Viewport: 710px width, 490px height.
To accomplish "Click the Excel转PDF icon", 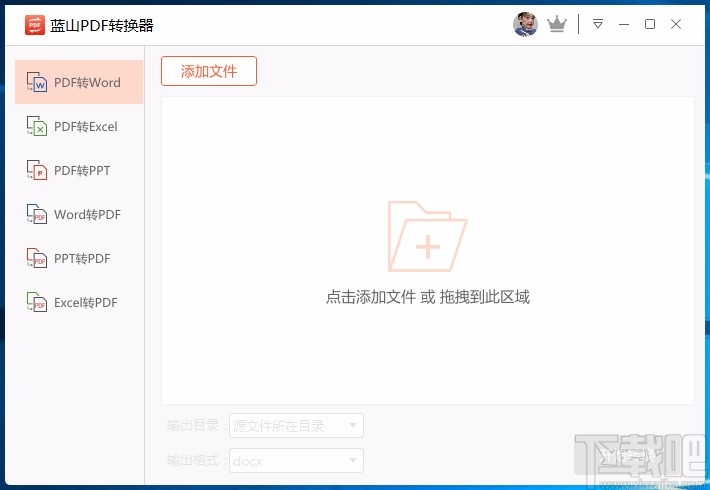I will (x=37, y=302).
